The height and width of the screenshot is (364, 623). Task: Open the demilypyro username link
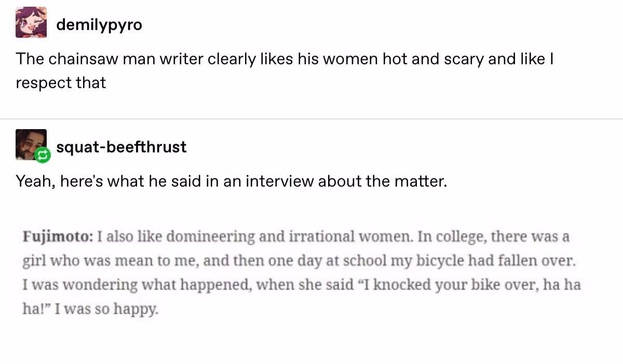coord(99,24)
